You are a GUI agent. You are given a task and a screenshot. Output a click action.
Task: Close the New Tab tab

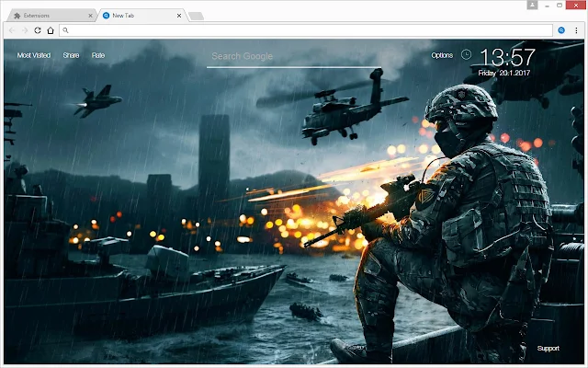179,16
